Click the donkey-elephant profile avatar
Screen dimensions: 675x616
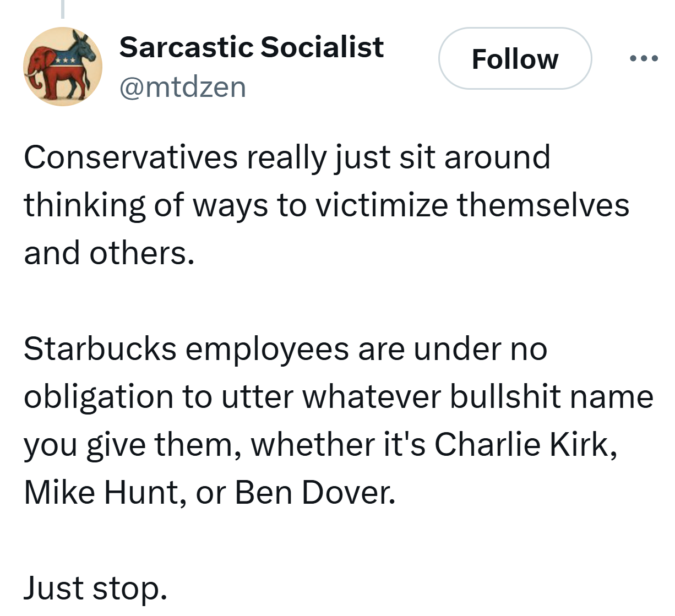[x=62, y=67]
